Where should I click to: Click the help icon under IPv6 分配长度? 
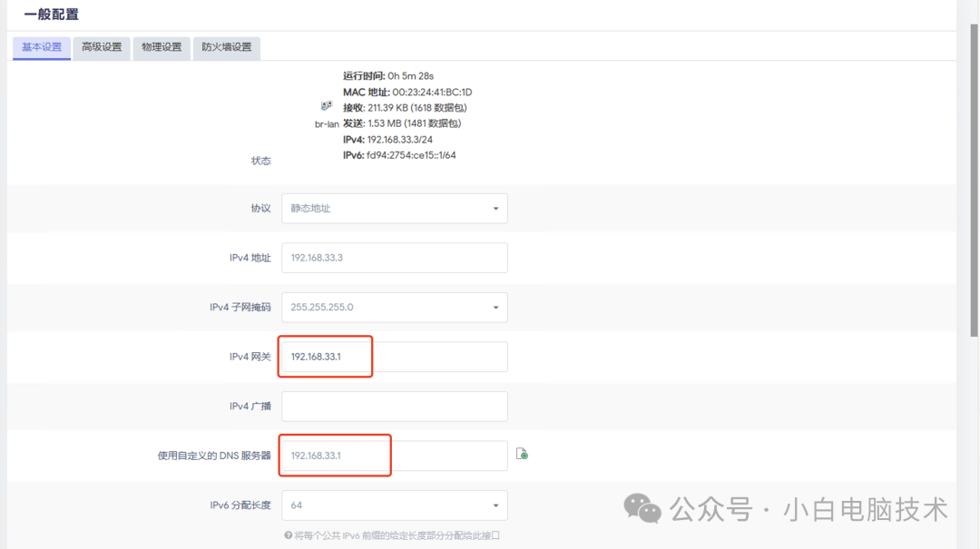(289, 535)
